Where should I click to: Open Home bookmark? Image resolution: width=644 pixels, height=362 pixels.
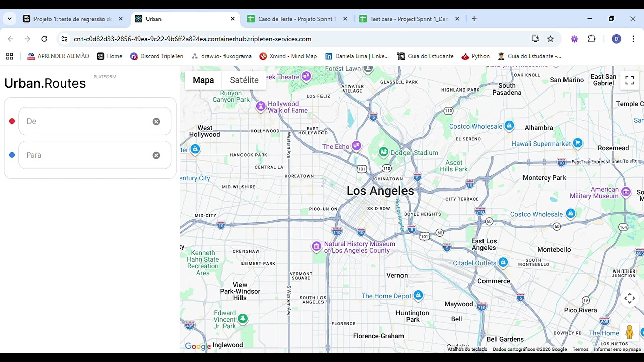pos(109,56)
